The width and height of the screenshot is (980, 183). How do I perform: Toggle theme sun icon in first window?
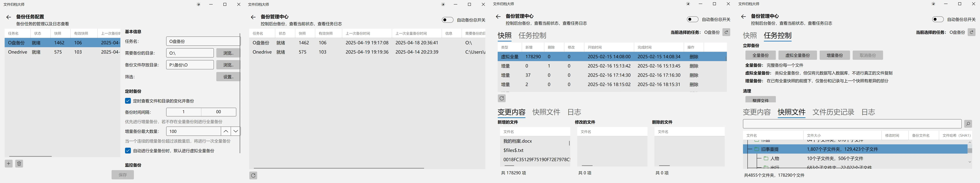click(x=199, y=5)
